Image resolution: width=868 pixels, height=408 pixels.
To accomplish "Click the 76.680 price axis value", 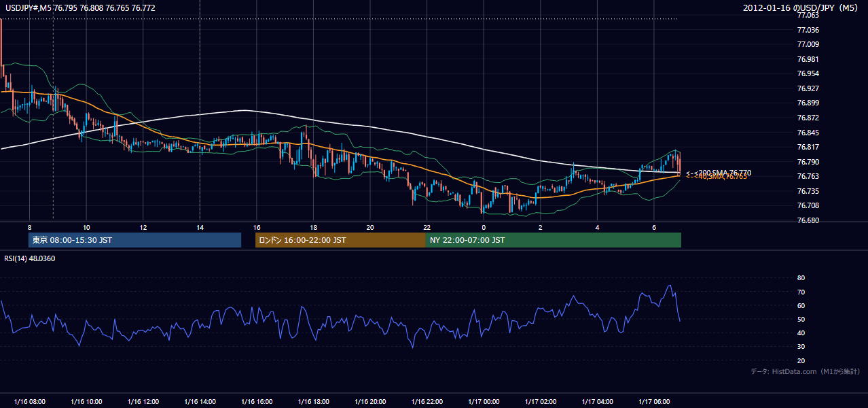I will click(x=808, y=220).
